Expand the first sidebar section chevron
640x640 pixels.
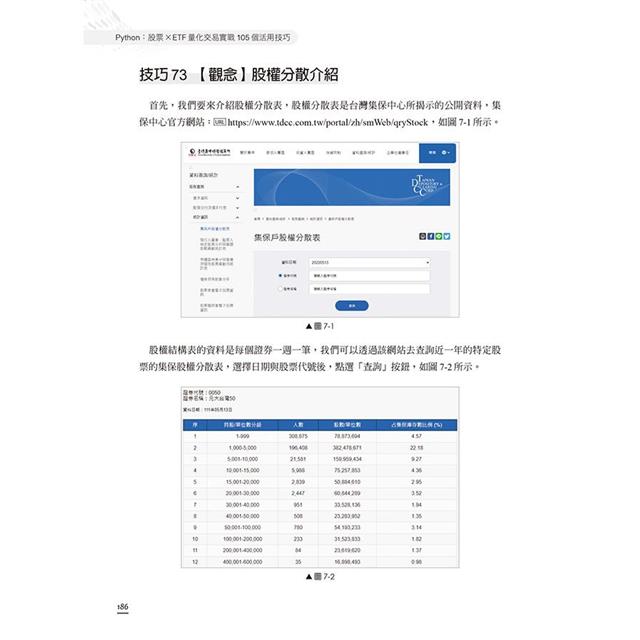238,187
